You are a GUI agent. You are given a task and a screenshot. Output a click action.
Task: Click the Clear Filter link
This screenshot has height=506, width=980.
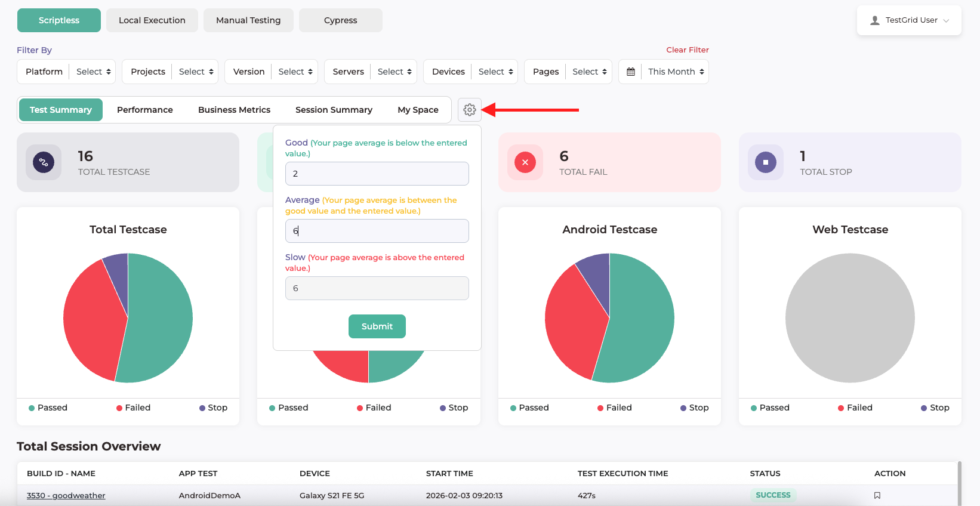click(687, 50)
